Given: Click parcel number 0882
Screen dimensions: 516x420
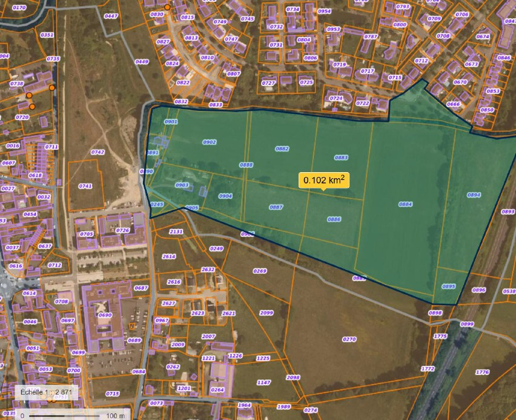Looking at the screenshot, I should [282, 148].
